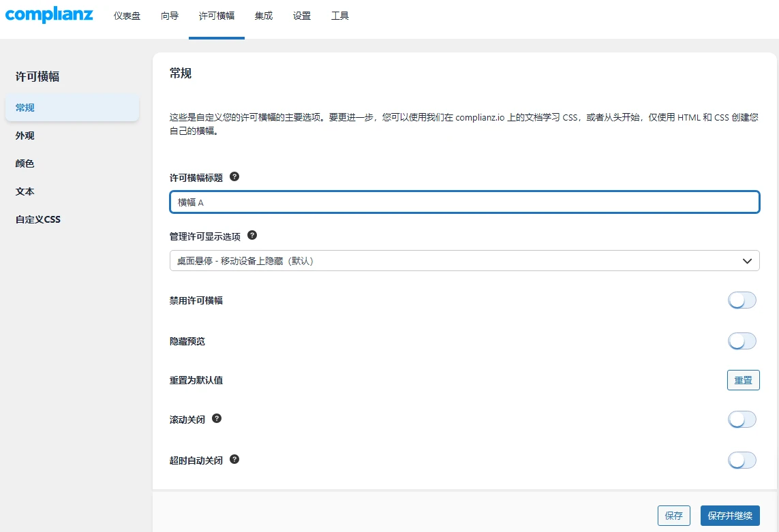Open help info for 超时自动关闭

(234, 459)
